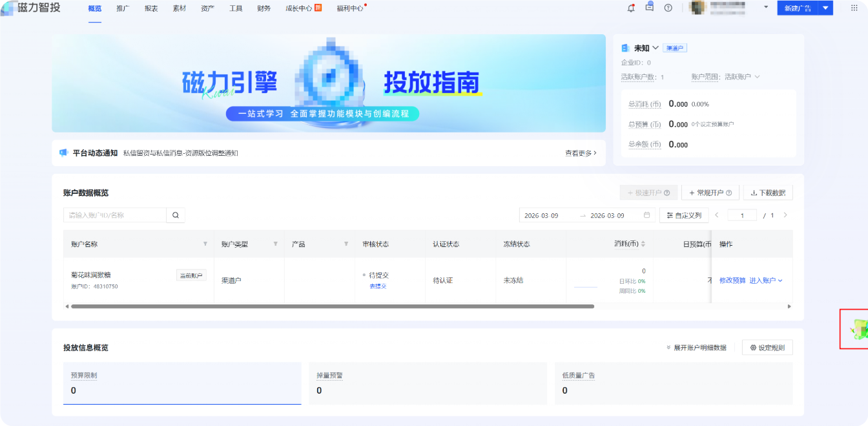Image resolution: width=868 pixels, height=426 pixels.
Task: Expand the 进入账户 dropdown chevron
Action: pyautogui.click(x=780, y=281)
